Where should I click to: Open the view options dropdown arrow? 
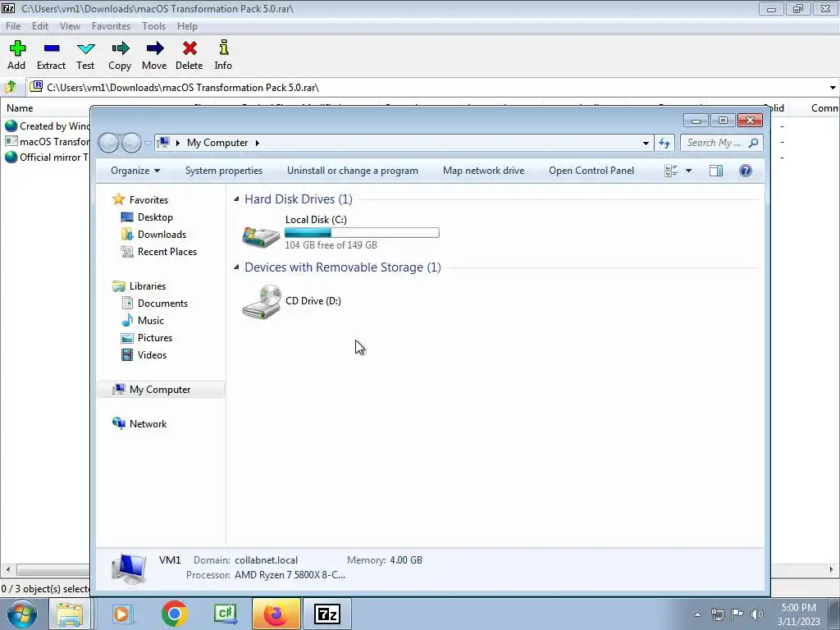[689, 171]
